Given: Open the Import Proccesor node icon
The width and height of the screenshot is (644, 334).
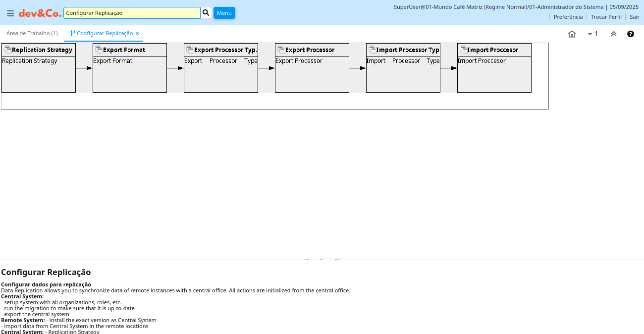Looking at the screenshot, I should [x=464, y=50].
